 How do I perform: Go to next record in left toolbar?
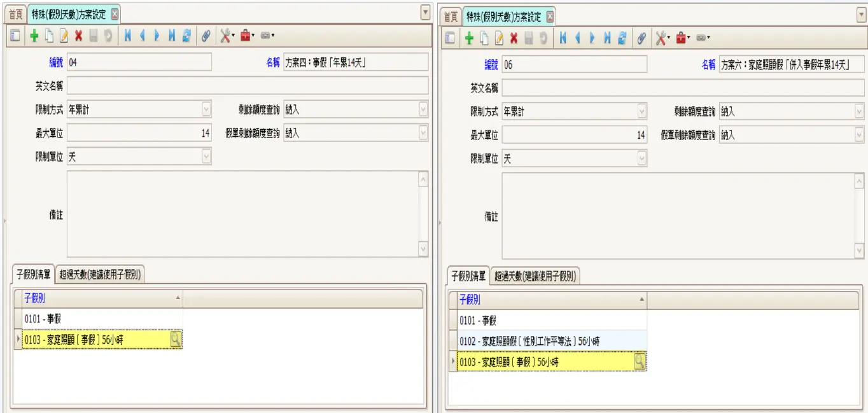pos(157,36)
